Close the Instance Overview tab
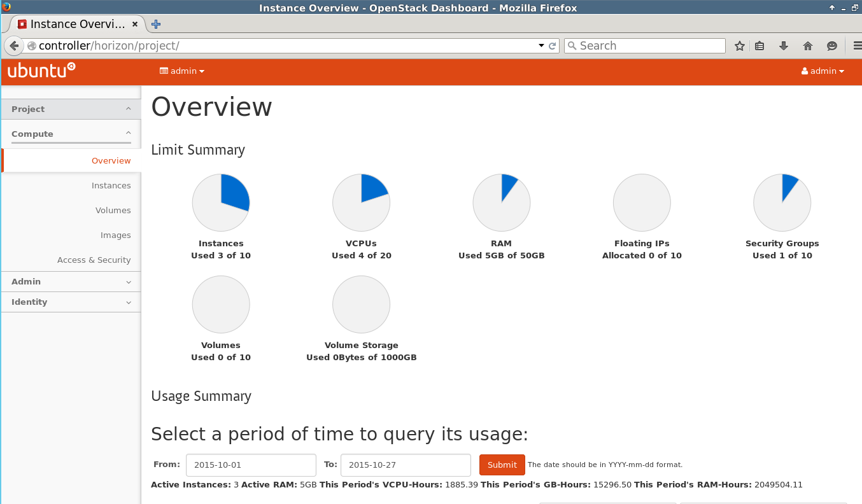The image size is (862, 504). coord(135,24)
